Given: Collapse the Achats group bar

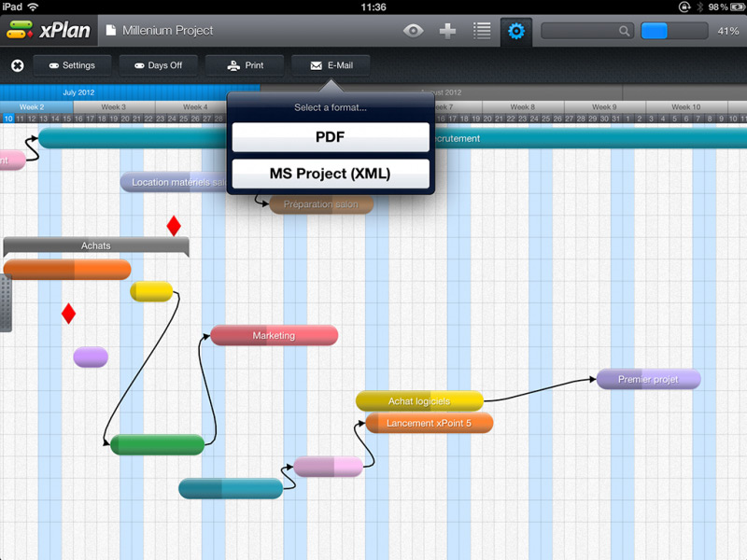Looking at the screenshot, I should [95, 246].
